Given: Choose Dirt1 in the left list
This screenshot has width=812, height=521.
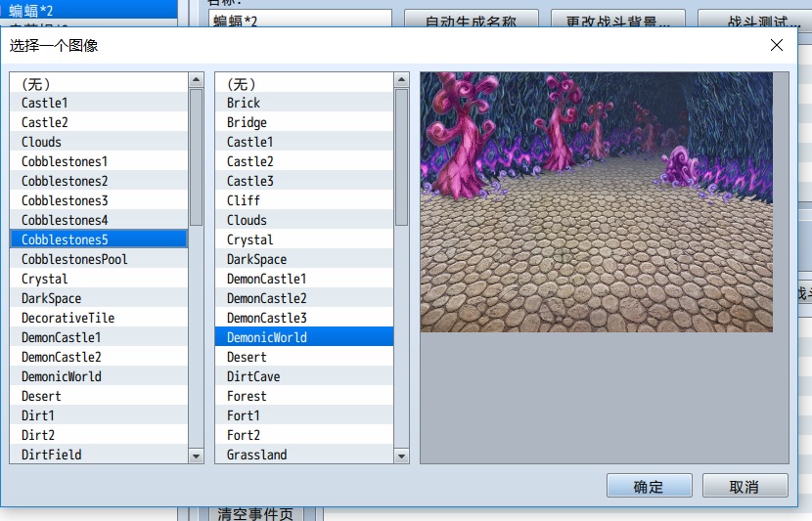Looking at the screenshot, I should pyautogui.click(x=99, y=415).
